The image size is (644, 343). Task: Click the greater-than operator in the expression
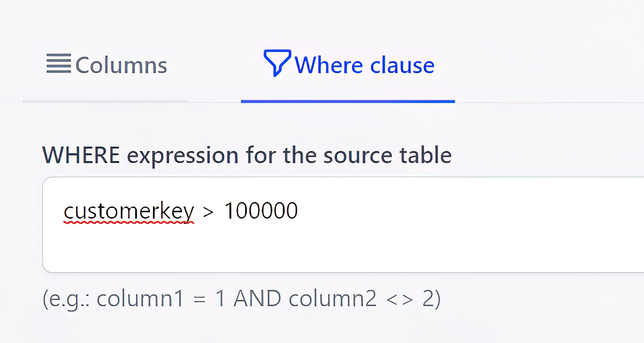point(208,212)
